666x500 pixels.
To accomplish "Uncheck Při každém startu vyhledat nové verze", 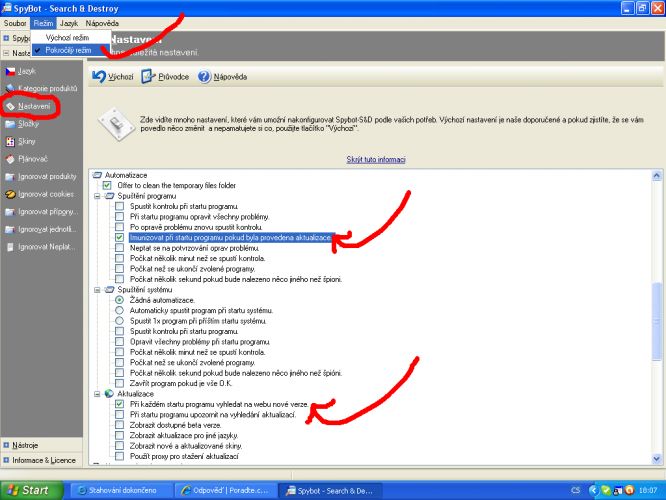I will pos(119,404).
